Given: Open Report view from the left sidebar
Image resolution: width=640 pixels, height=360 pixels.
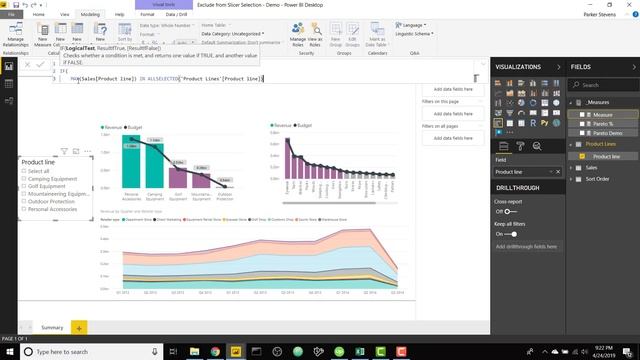Looking at the screenshot, I should tap(9, 67).
